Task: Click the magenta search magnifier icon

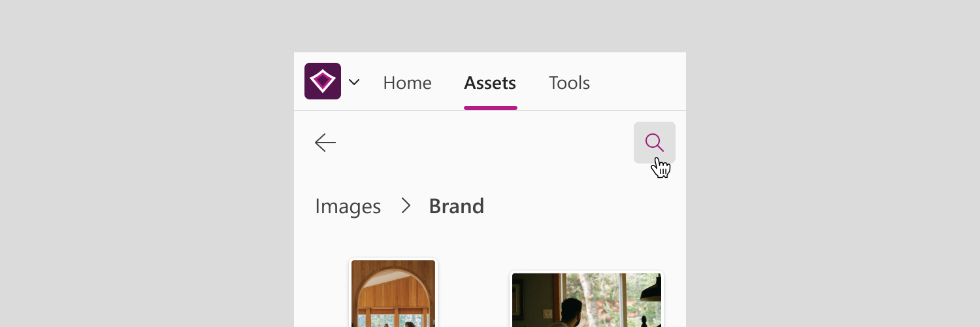Action: [x=654, y=142]
